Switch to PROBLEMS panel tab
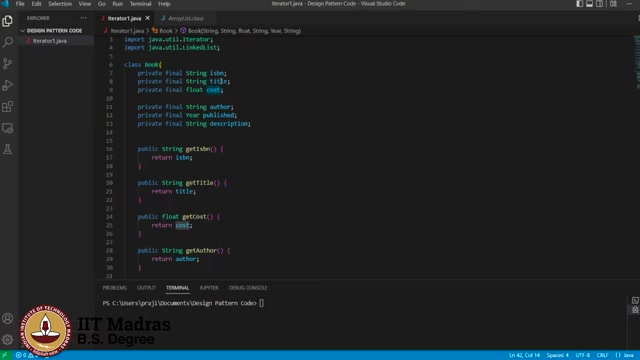The image size is (640, 360). point(114,288)
